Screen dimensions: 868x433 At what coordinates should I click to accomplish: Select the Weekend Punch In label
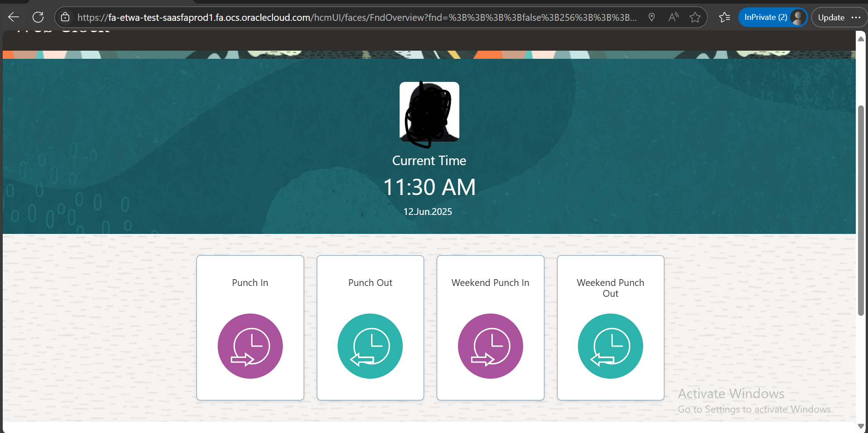coord(490,283)
